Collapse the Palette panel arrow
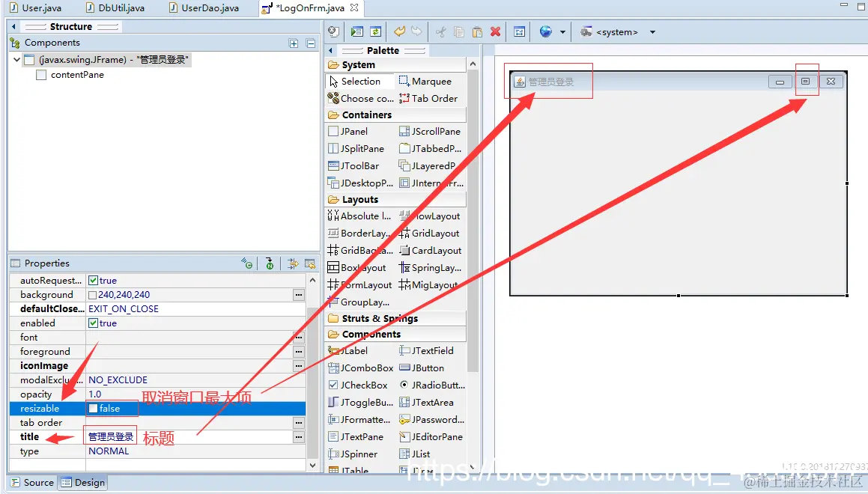The width and height of the screenshot is (868, 494). click(330, 50)
